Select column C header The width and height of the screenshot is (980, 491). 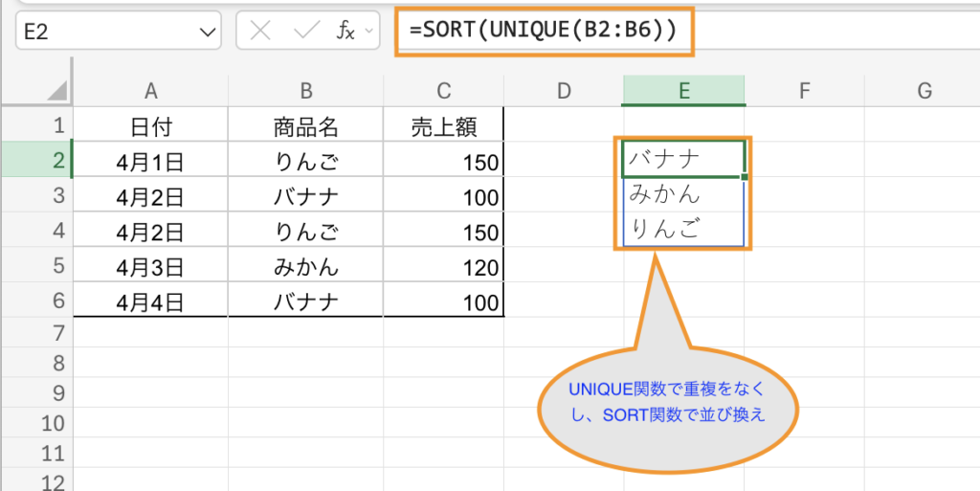click(x=443, y=91)
